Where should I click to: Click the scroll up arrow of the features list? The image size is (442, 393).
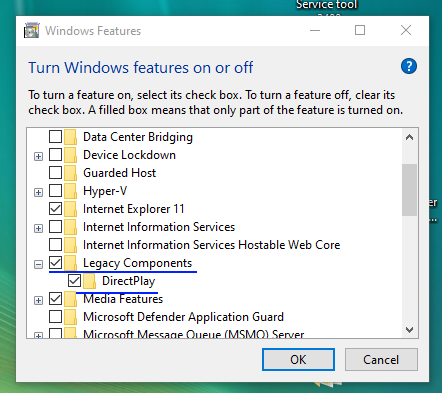click(409, 137)
